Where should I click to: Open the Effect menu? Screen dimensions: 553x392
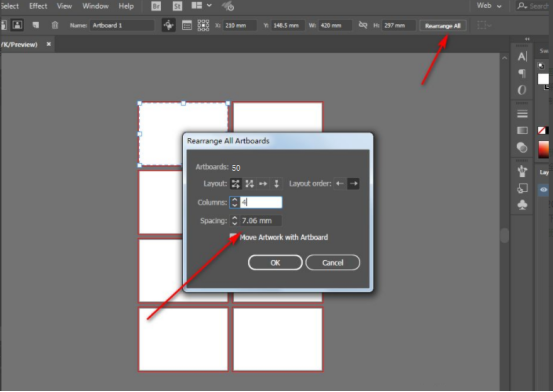click(x=38, y=6)
